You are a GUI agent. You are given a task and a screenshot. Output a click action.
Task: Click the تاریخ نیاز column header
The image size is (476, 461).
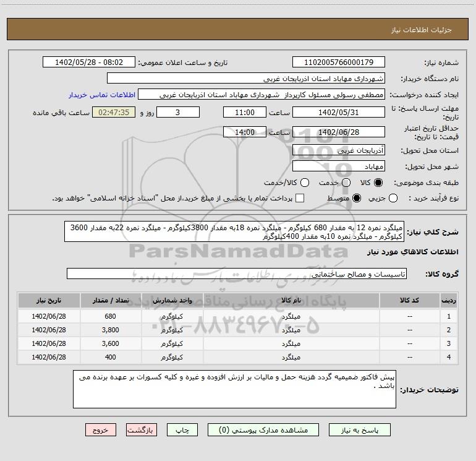[49, 300]
